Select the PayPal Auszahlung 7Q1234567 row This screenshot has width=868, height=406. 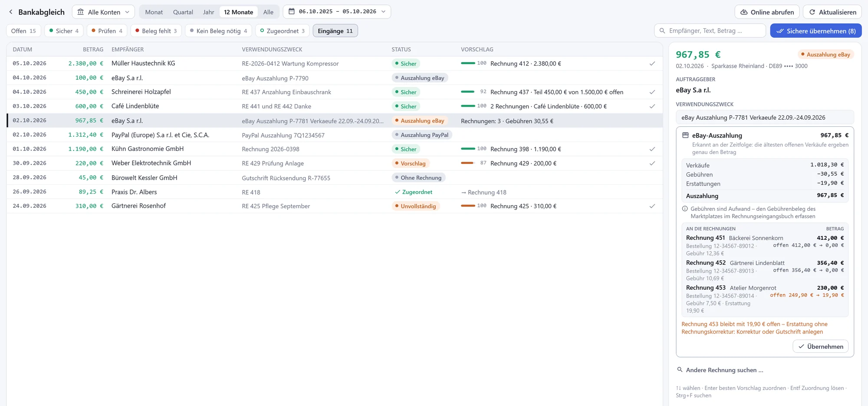[335, 135]
